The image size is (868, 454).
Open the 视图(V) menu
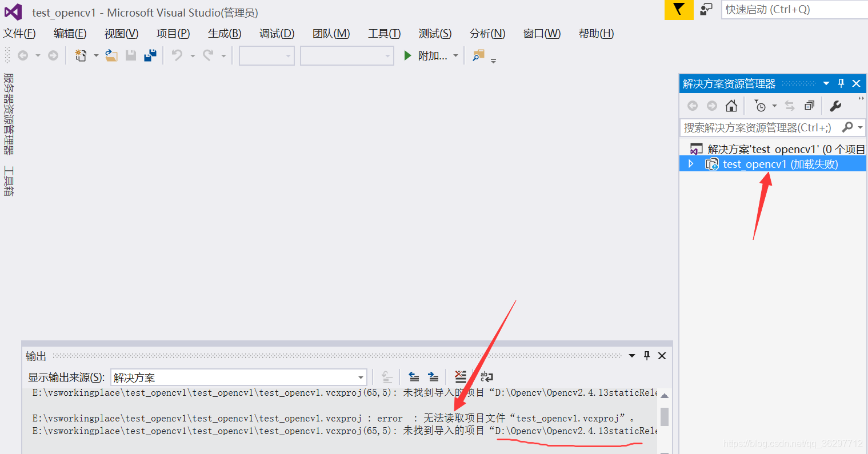pyautogui.click(x=122, y=34)
